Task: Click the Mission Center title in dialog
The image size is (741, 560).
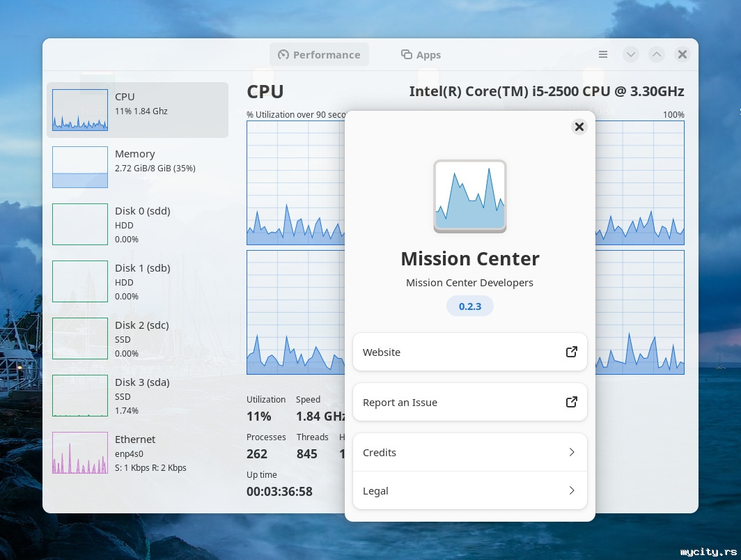Action: (469, 259)
